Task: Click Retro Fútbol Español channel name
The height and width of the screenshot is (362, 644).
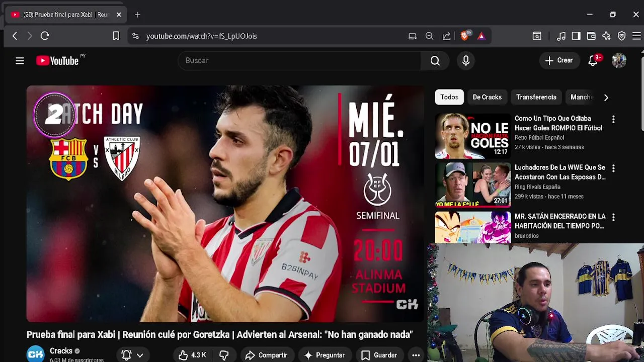Action: [x=539, y=138]
